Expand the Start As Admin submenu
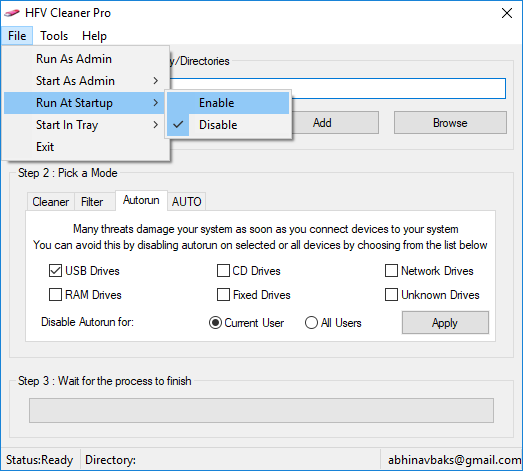The width and height of the screenshot is (523, 471). pyautogui.click(x=87, y=81)
